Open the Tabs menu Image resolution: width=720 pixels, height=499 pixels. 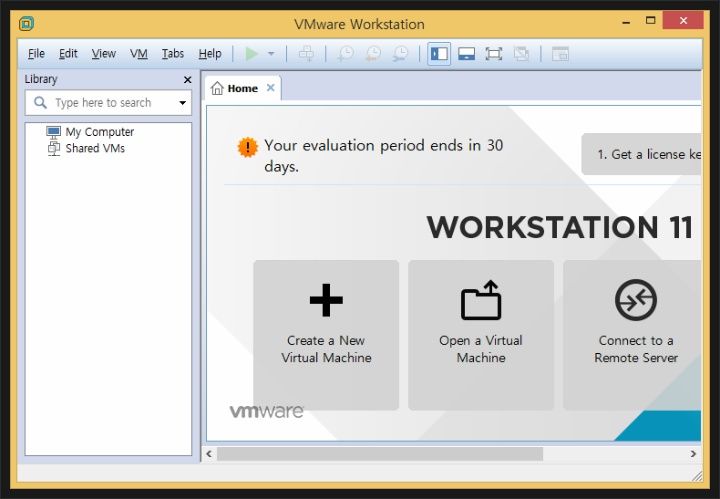173,54
